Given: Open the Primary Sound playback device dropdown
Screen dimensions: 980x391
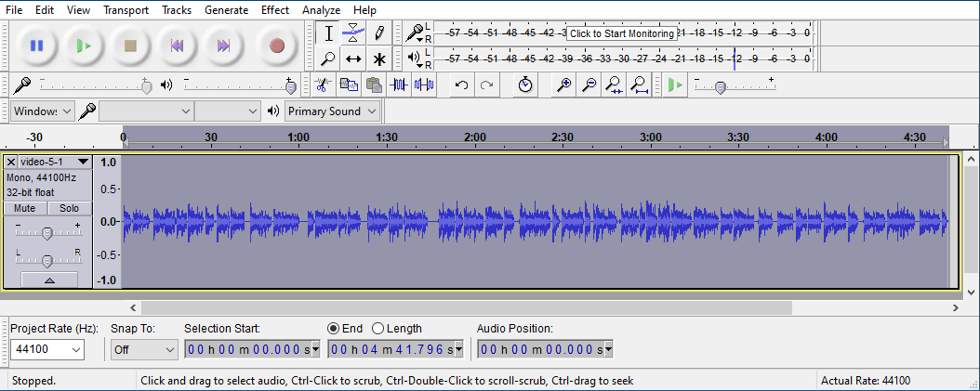Looking at the screenshot, I should 333,111.
